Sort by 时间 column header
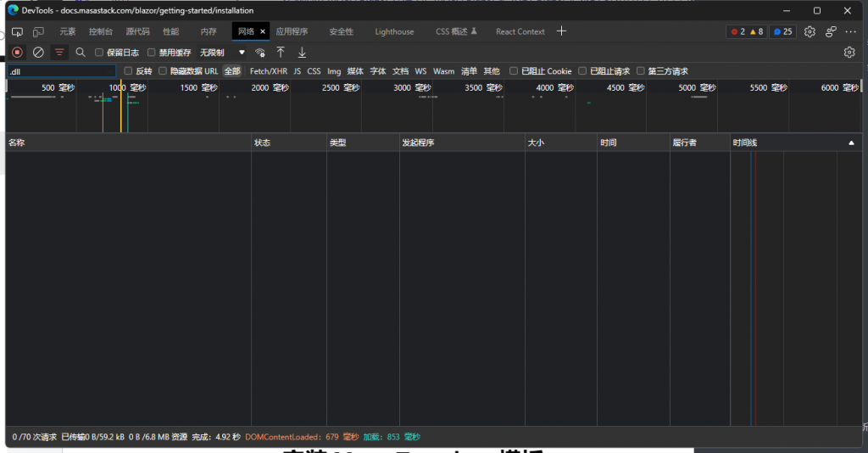The image size is (868, 453). (633, 143)
